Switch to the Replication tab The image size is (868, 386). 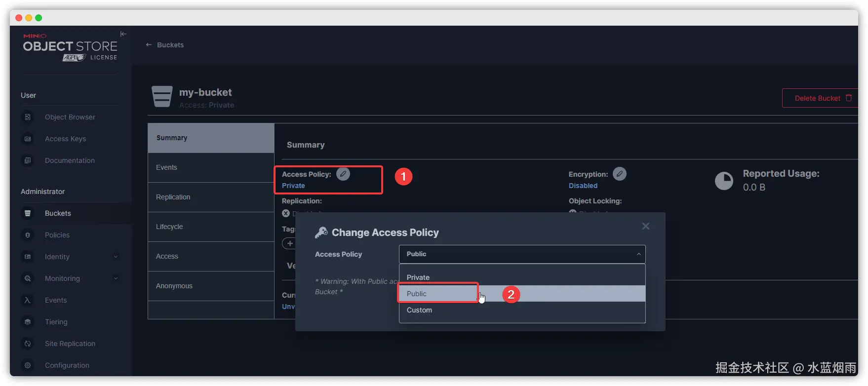[211, 197]
